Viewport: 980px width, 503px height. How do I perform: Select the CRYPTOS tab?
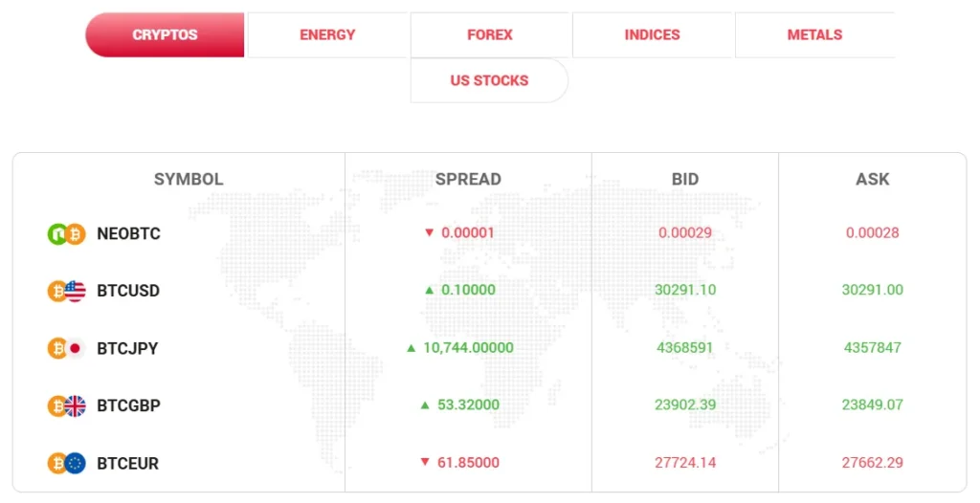[x=165, y=35]
